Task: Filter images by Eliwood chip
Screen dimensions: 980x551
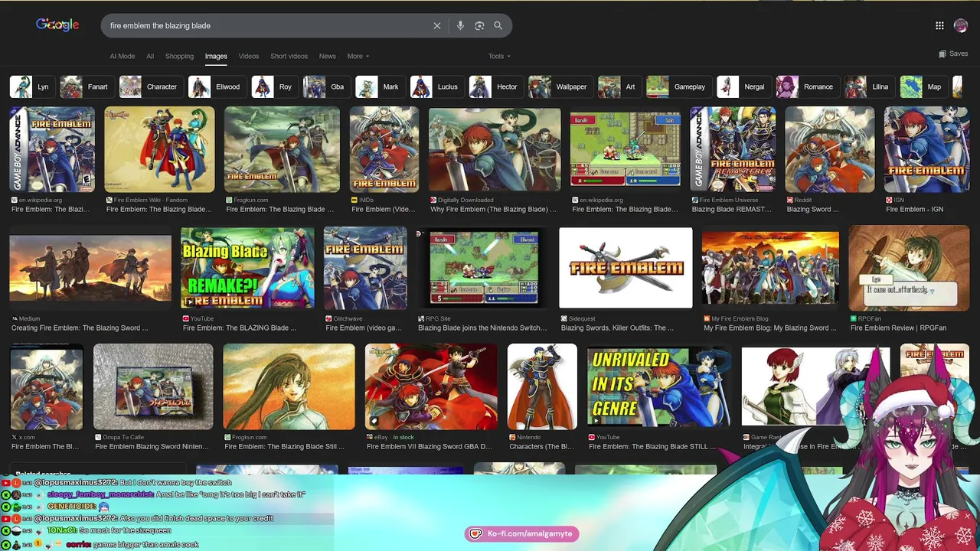Action: 217,86
